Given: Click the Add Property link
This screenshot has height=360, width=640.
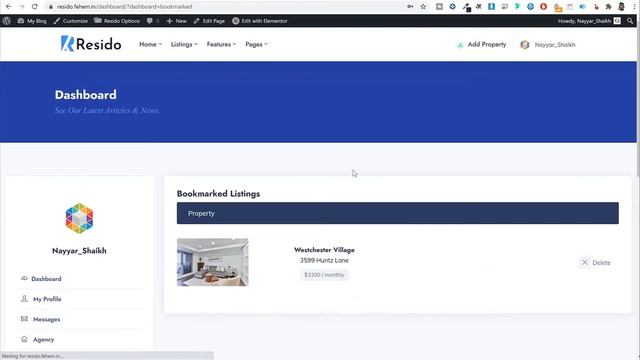Looking at the screenshot, I should point(487,44).
